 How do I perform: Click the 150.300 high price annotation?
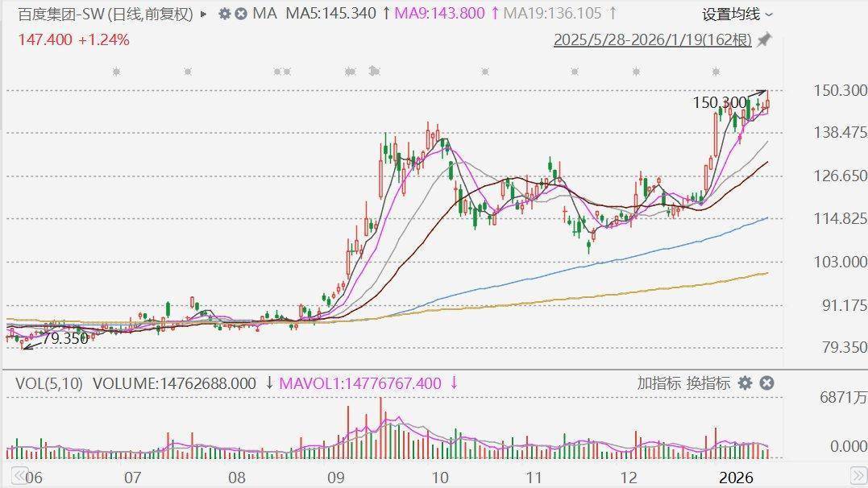tap(719, 102)
